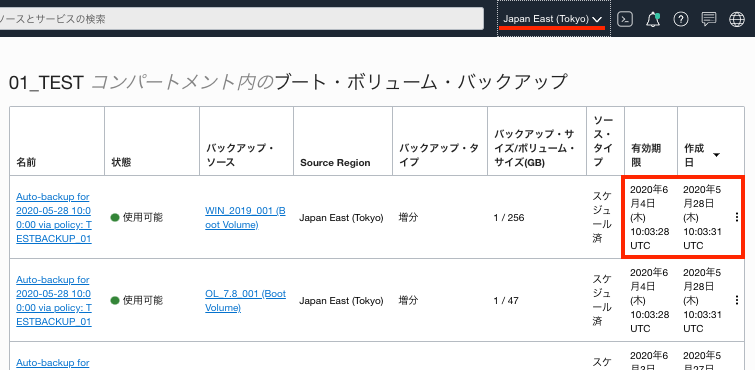Viewport: 755px width, 370px height.
Task: Click 増分 backup type in WIN_2019_001 row
Action: click(x=408, y=218)
